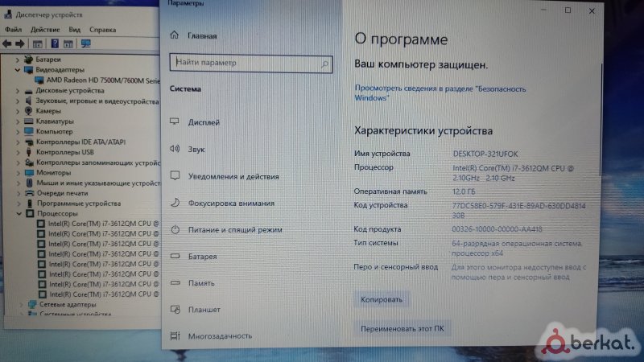Screen dimensions: 644x362
Task: Expand the Клавиатуры node
Action: tap(17, 121)
